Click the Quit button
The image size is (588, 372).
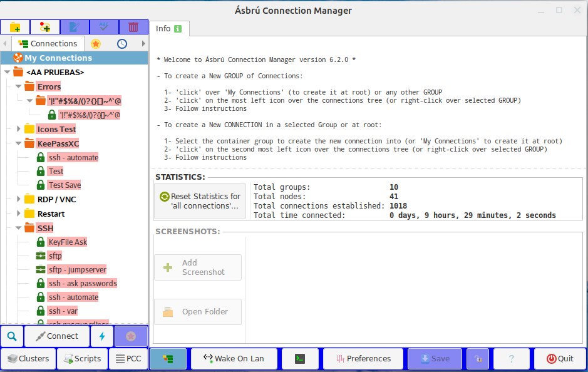coord(560,359)
